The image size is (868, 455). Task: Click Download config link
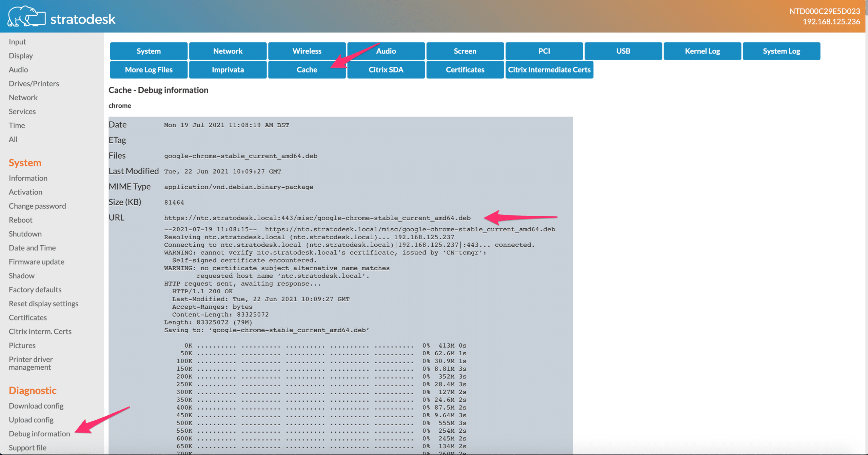[x=36, y=406]
